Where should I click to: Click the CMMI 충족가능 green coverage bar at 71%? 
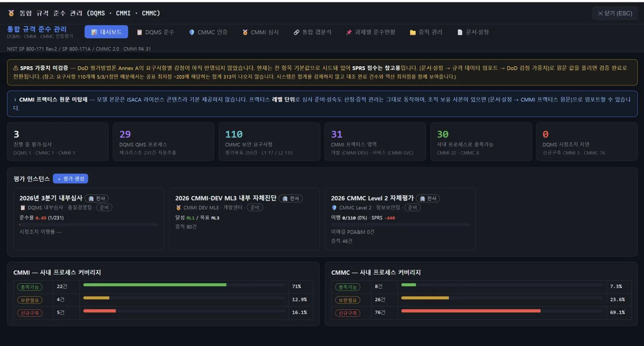155,285
